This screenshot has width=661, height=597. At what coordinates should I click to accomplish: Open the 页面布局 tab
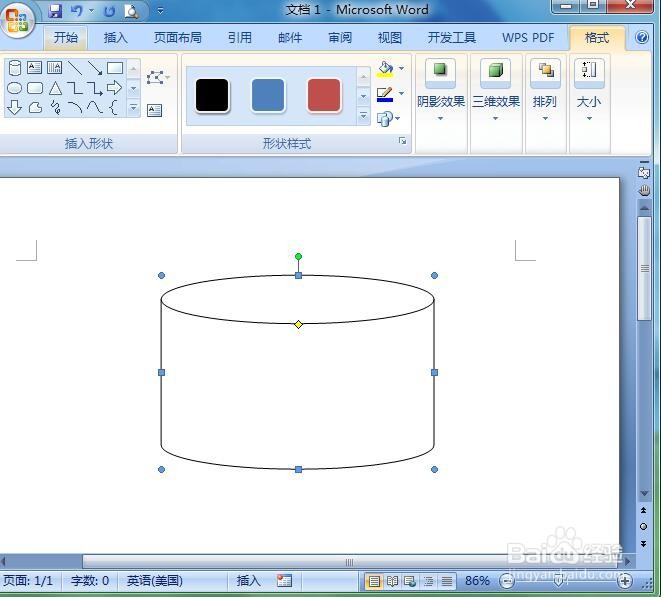pos(177,38)
